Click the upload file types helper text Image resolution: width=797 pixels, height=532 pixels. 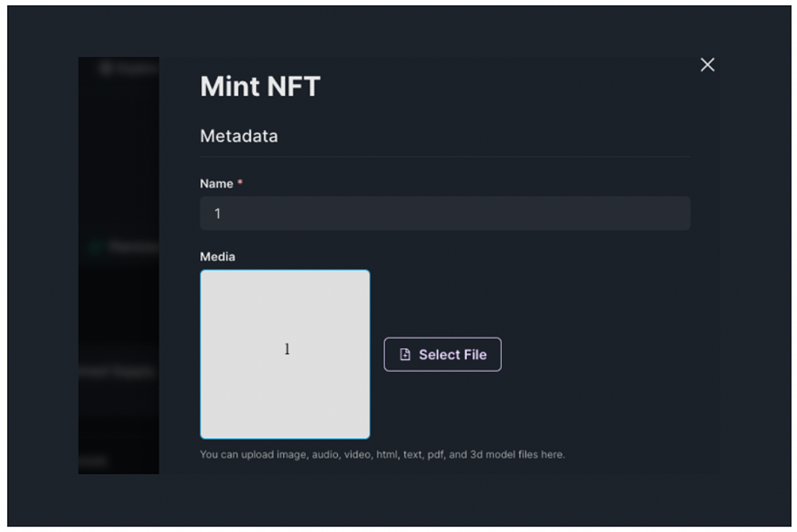(382, 454)
